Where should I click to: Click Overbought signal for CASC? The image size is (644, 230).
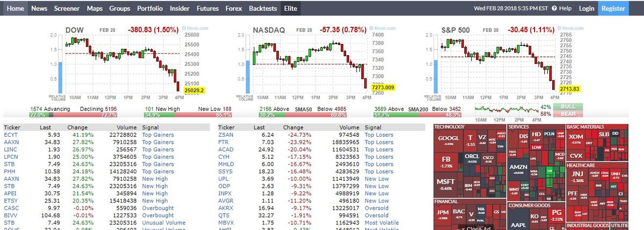[x=157, y=208]
